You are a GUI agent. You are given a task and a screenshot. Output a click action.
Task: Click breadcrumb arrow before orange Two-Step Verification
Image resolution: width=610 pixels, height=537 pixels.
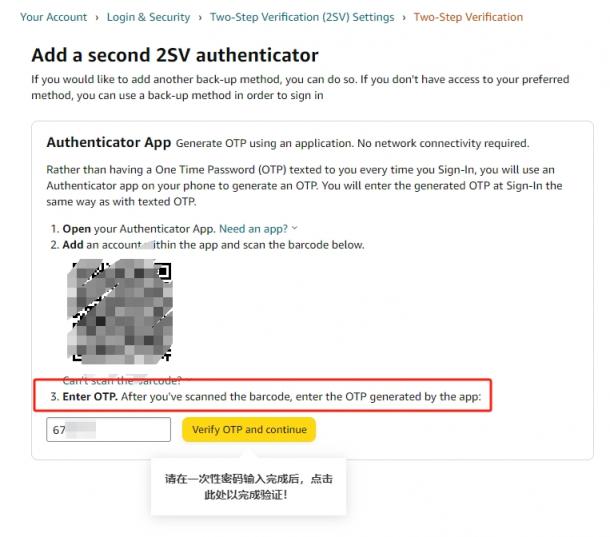(404, 18)
